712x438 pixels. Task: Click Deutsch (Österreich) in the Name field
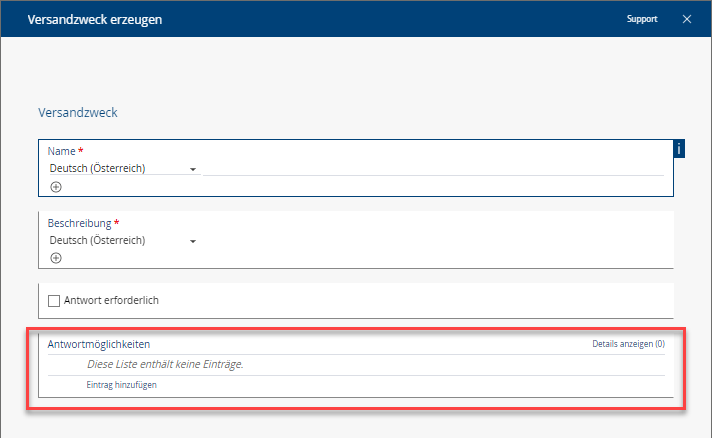click(98, 168)
